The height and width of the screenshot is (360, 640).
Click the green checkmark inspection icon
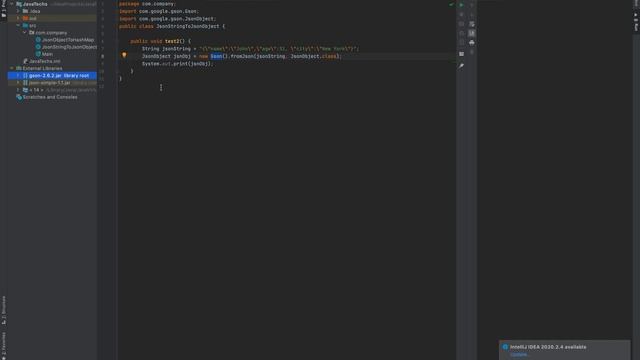coord(451,5)
